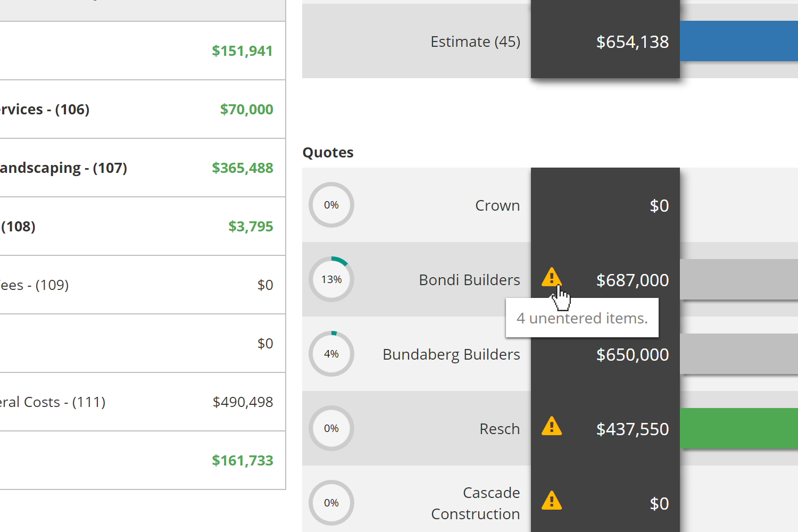
Task: Click the warning icon next to Resch
Action: [552, 426]
